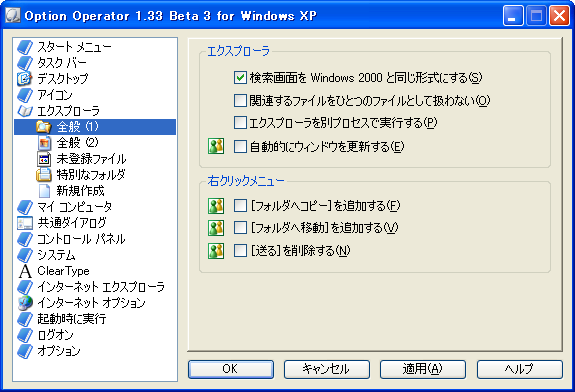Select 起動時に実行 in the tree
This screenshot has height=392, width=575.
[x=72, y=319]
